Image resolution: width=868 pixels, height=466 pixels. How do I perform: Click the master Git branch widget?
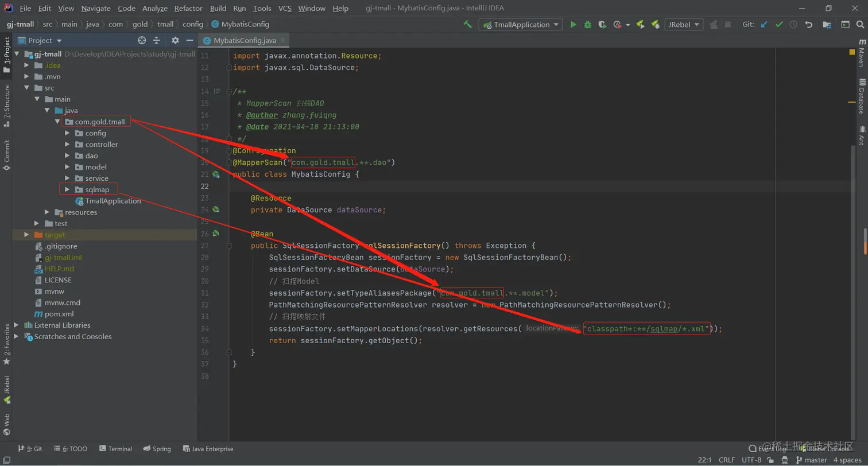811,460
